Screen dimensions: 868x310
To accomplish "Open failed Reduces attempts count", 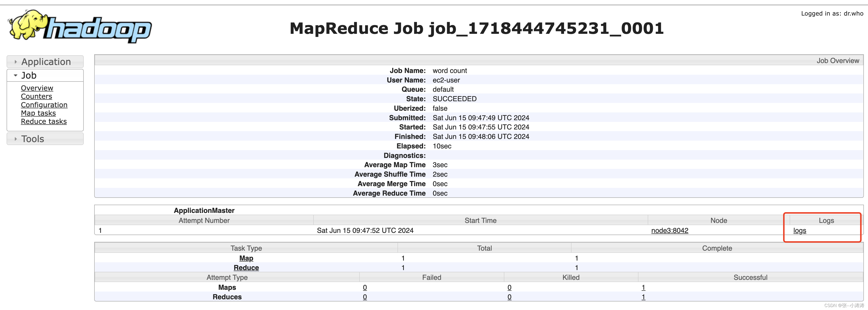I will [x=365, y=297].
